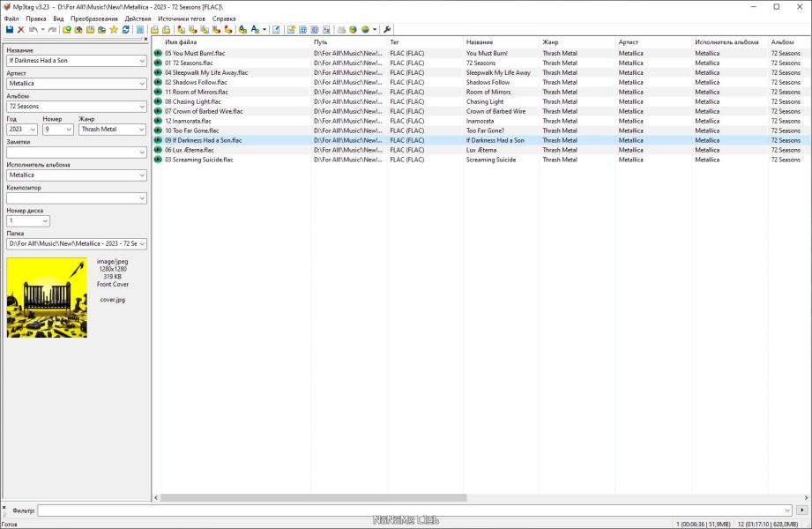Sort by the Путь column header
This screenshot has width=812, height=529.
click(x=349, y=42)
